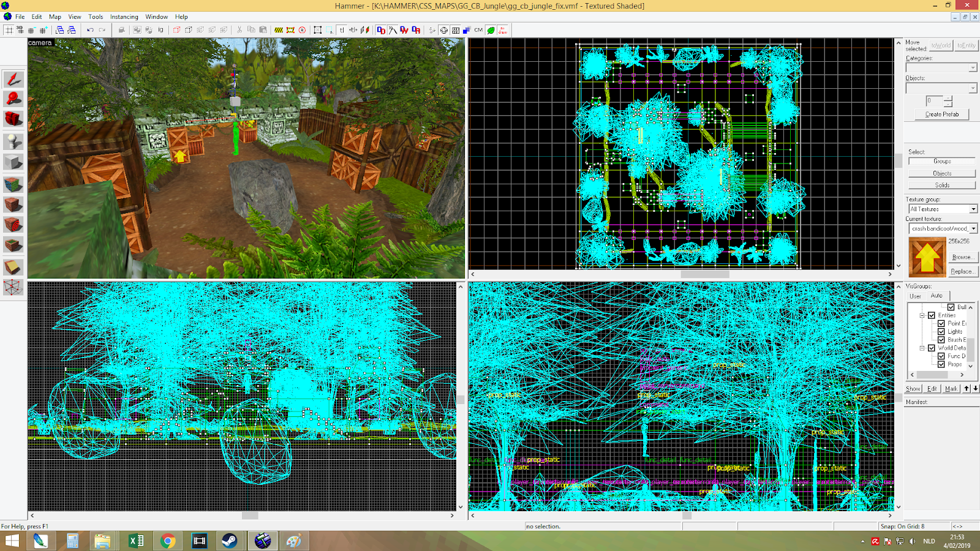Toggle the Bull visgroup checkbox
Image resolution: width=980 pixels, height=551 pixels.
tap(951, 307)
